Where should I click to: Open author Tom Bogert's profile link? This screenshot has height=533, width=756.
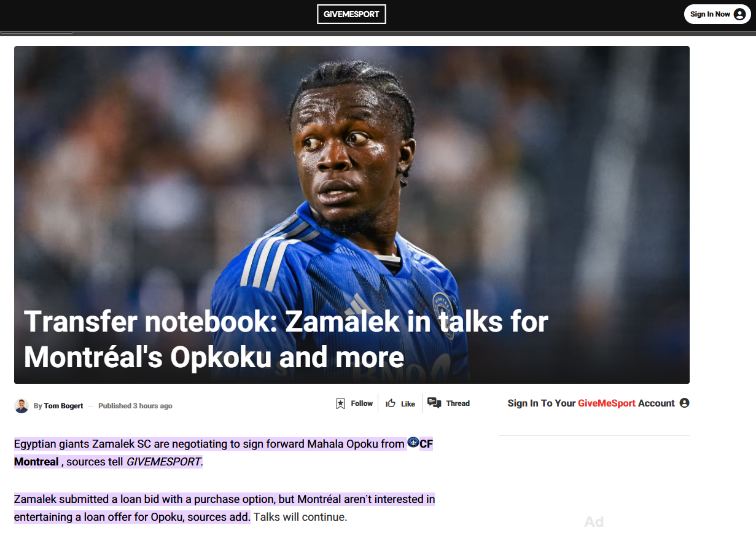(x=63, y=406)
